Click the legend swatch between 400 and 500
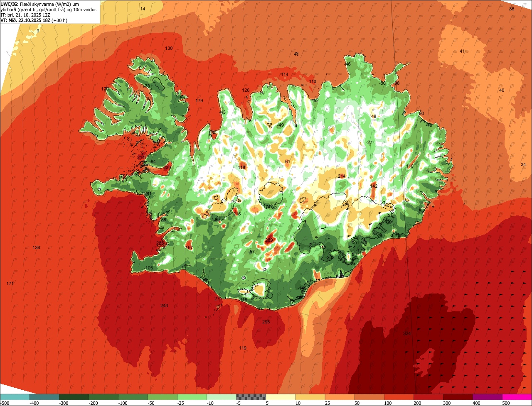Viewport: 532px width, 406px height. coord(487,397)
